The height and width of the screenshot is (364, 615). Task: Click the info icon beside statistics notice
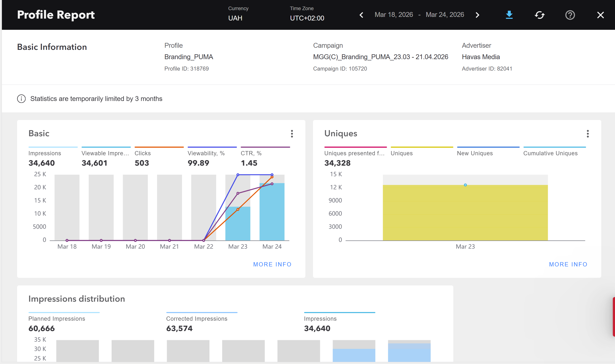click(21, 99)
